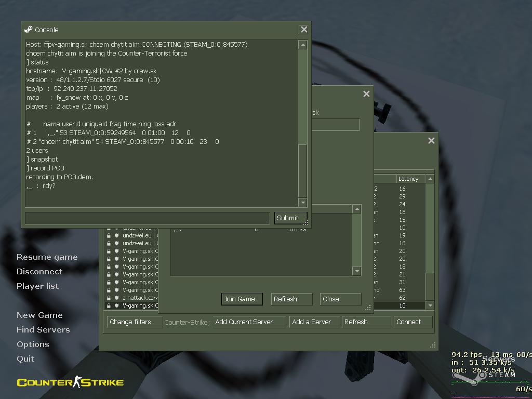Click the shield icon on the V-gaming.sk row with latency 31

coord(116,282)
